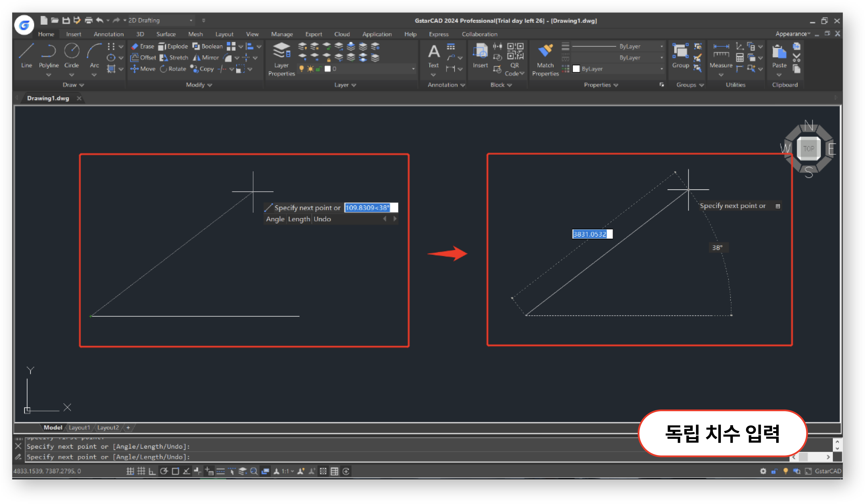
Task: Open the 2D Drafting workspace dropdown
Action: coord(161,20)
